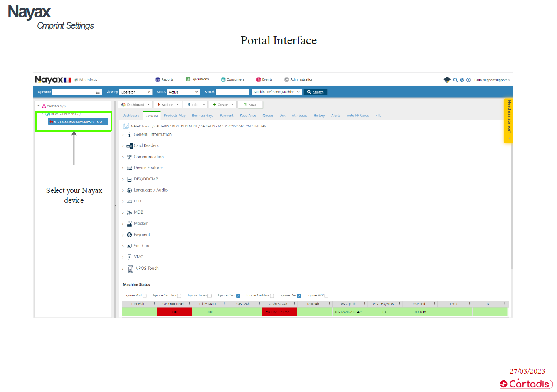Click the General Information info icon
Screen dimensions: 557x392
click(129, 135)
